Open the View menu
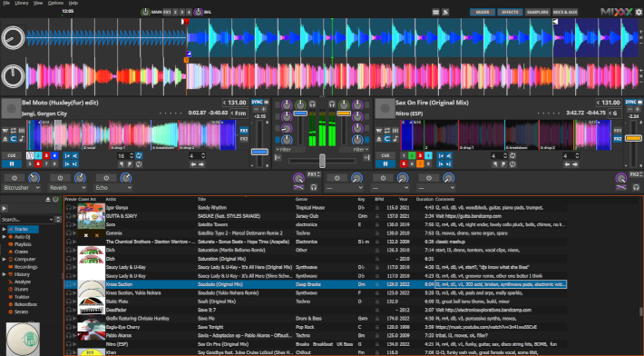The width and height of the screenshot is (644, 356). point(38,3)
